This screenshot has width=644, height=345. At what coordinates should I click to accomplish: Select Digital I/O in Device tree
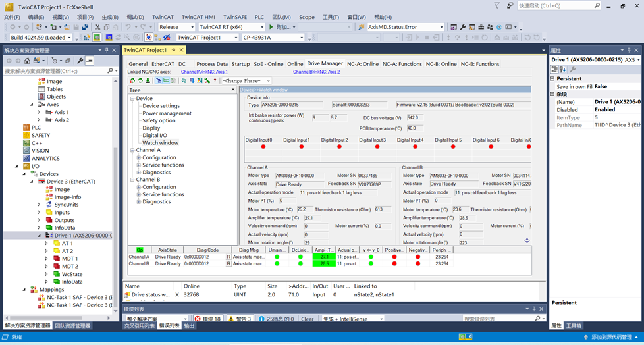click(x=155, y=136)
